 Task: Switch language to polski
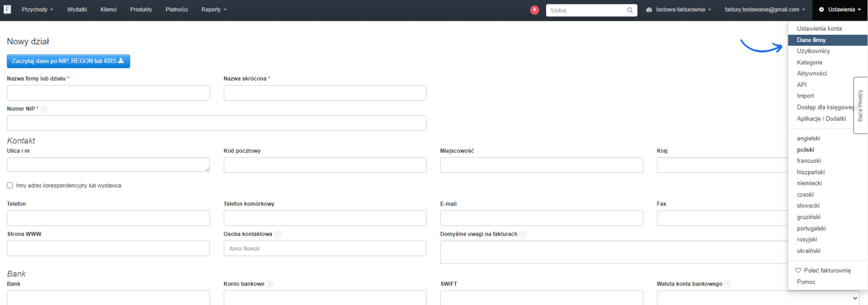[805, 150]
